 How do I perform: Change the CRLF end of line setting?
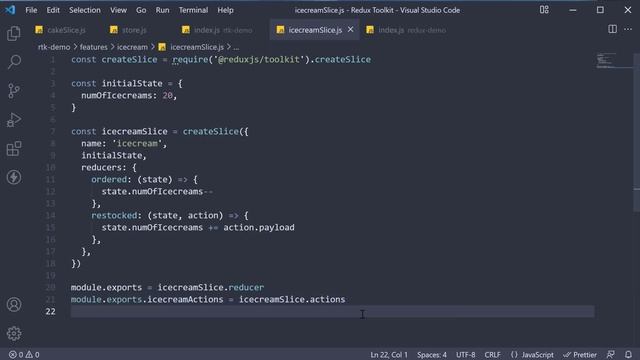492,355
